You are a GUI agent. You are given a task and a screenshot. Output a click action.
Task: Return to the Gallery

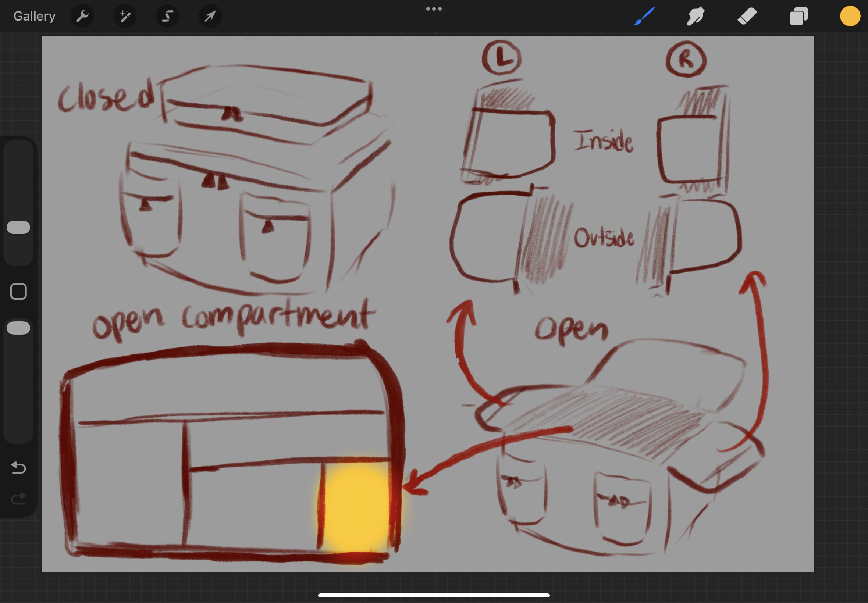click(x=34, y=16)
